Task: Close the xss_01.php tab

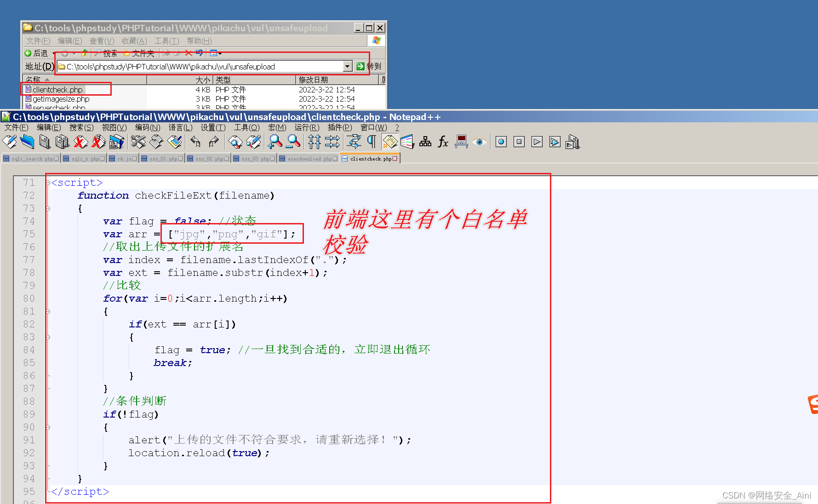Action: pos(181,159)
